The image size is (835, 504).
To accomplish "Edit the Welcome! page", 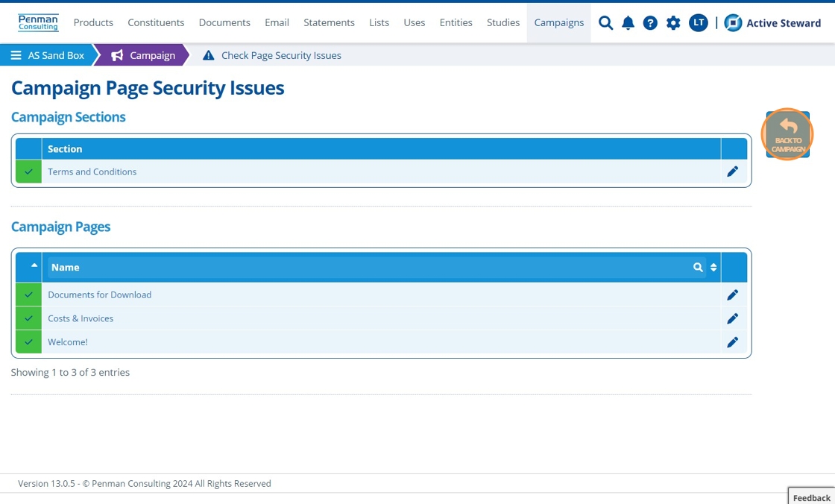I will coord(733,342).
